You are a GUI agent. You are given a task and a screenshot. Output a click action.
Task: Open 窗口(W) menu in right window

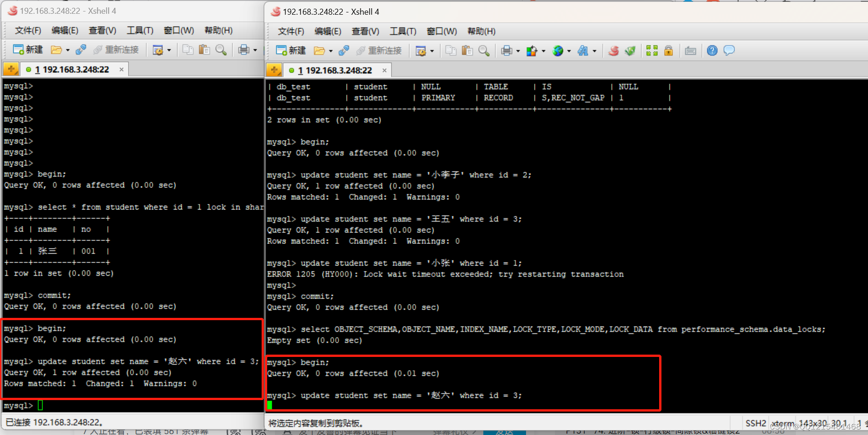coord(442,31)
